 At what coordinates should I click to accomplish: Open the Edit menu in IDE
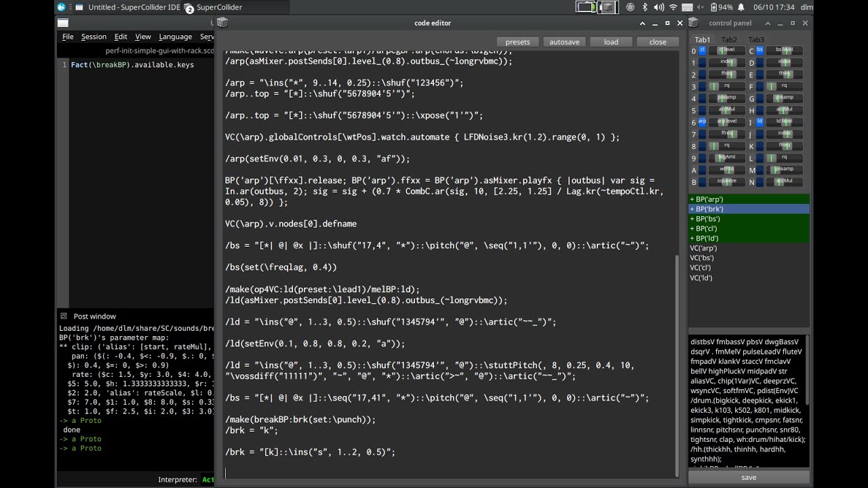point(121,37)
